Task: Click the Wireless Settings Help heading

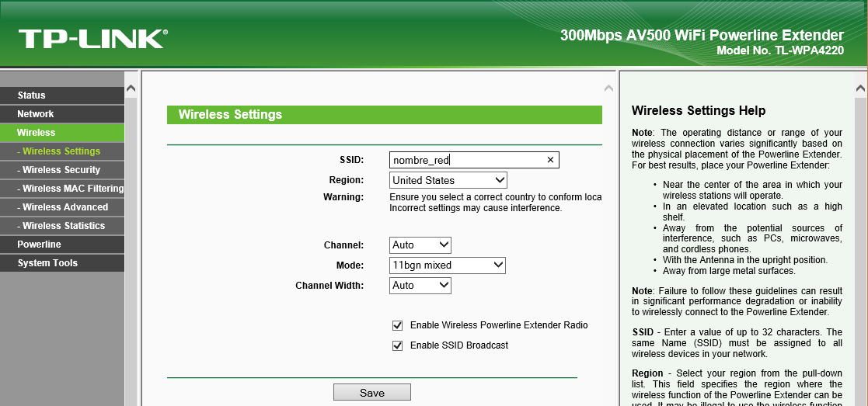Action: coord(699,111)
